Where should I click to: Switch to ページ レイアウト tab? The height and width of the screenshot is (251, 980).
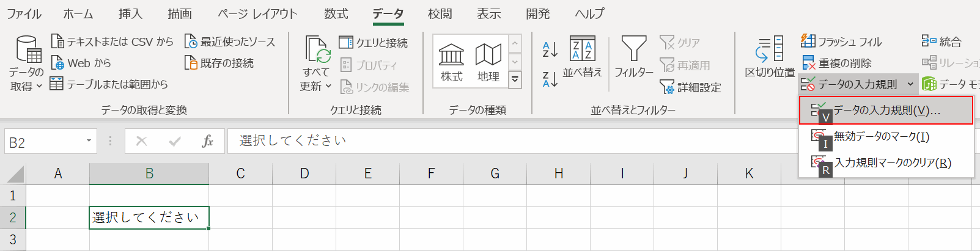257,13
